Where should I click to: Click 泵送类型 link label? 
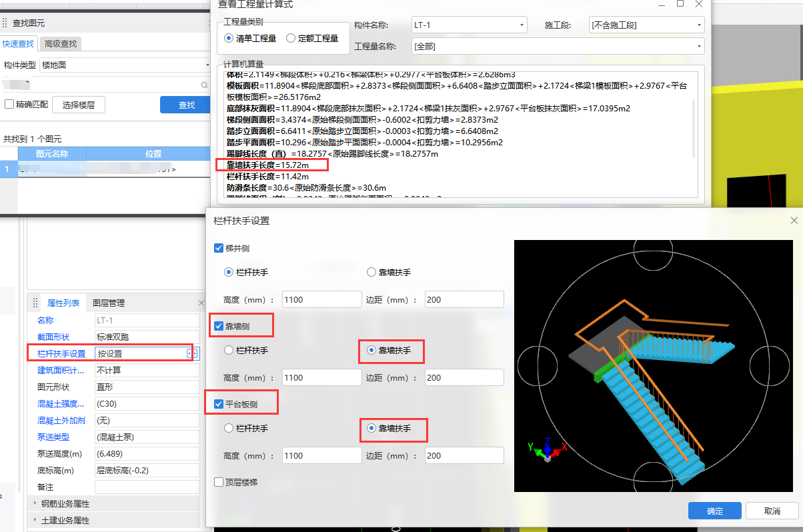coord(53,437)
